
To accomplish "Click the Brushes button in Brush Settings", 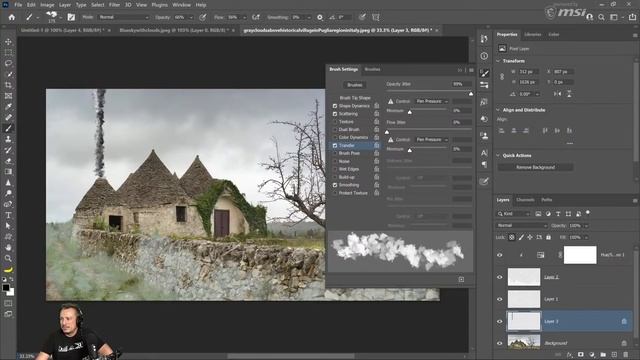I will [355, 85].
